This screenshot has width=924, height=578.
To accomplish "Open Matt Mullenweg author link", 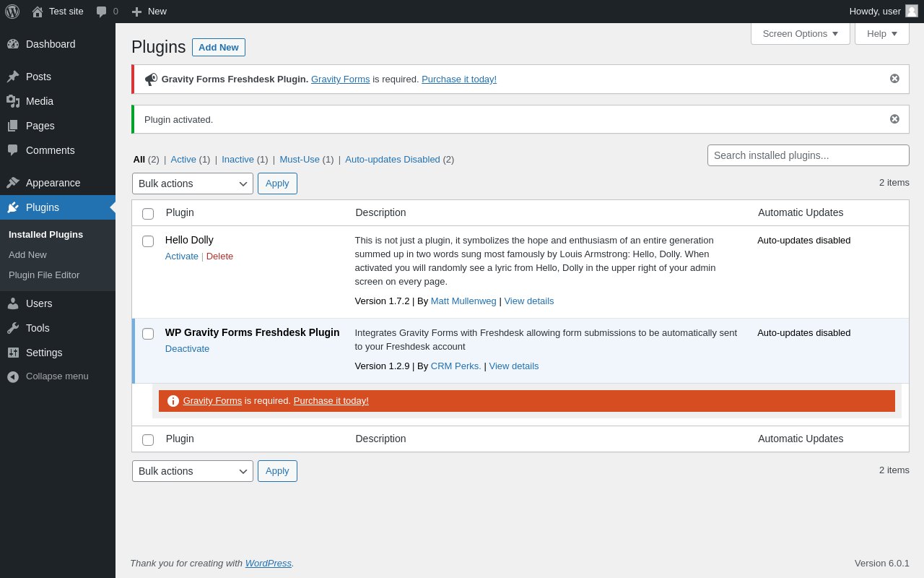I will pos(463,301).
